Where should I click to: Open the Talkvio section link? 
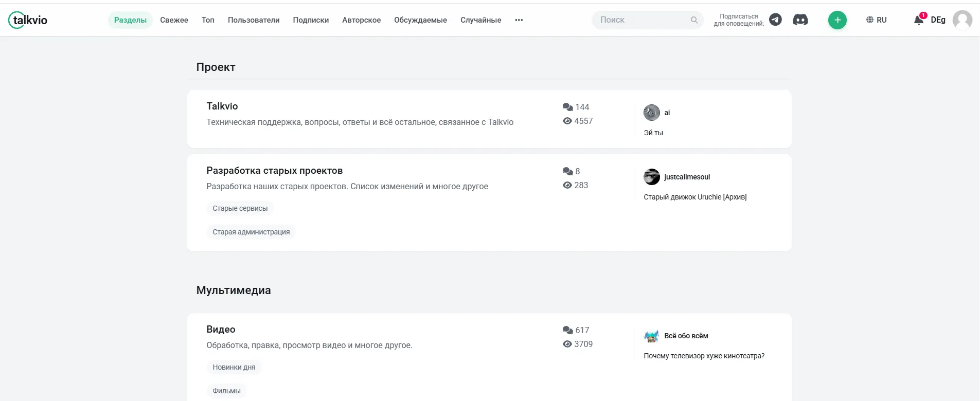[x=222, y=106]
